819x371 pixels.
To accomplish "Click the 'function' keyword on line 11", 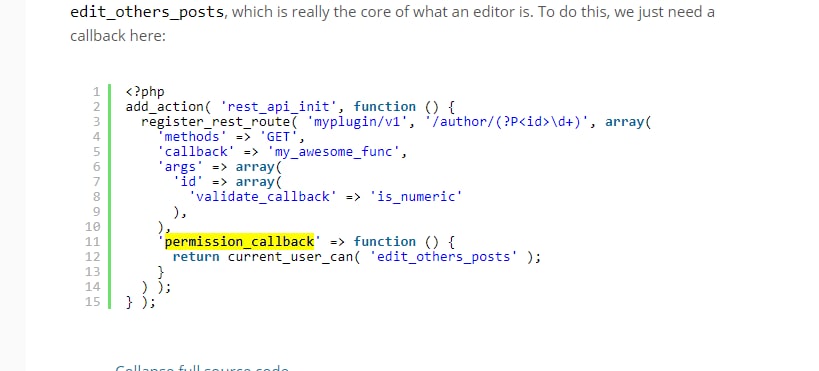I will tap(384, 241).
